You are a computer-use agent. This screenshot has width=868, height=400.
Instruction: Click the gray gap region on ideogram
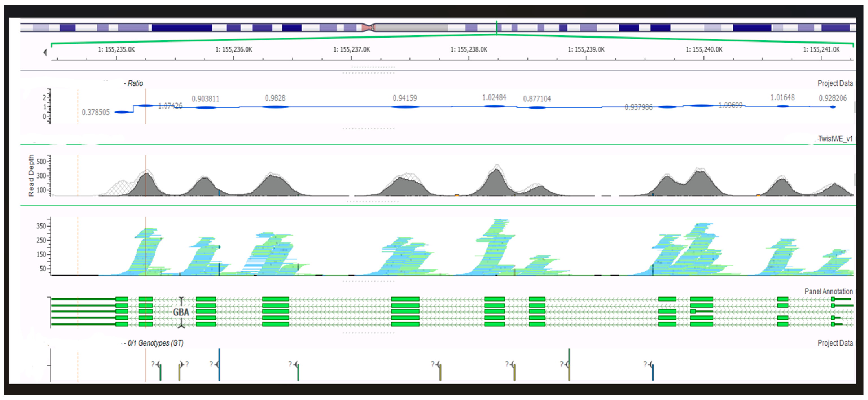[411, 27]
